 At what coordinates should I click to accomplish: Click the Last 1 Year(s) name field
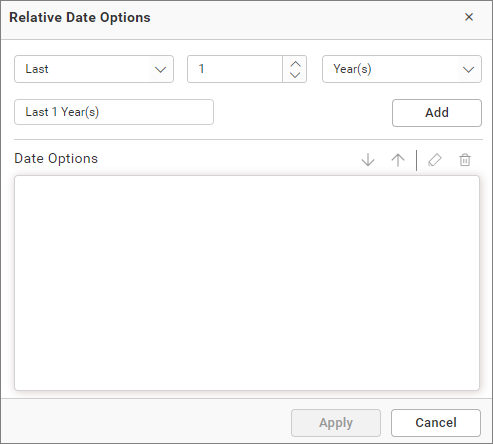[x=114, y=112]
